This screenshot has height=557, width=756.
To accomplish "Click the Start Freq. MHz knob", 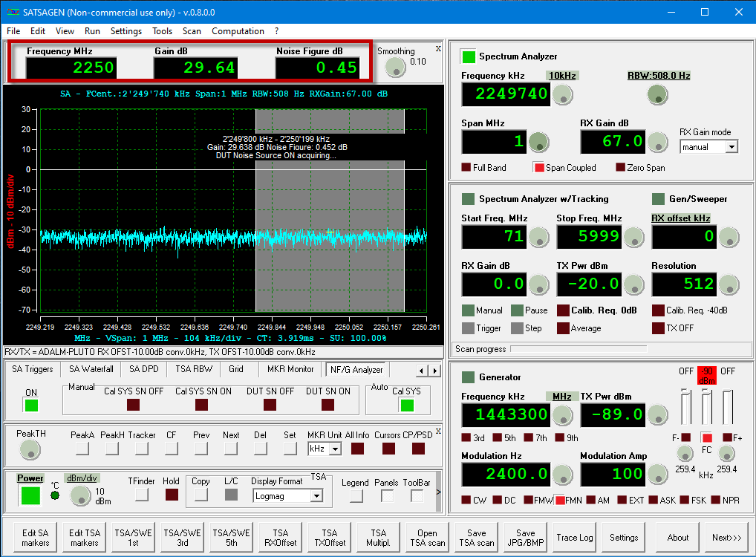I will (x=538, y=237).
